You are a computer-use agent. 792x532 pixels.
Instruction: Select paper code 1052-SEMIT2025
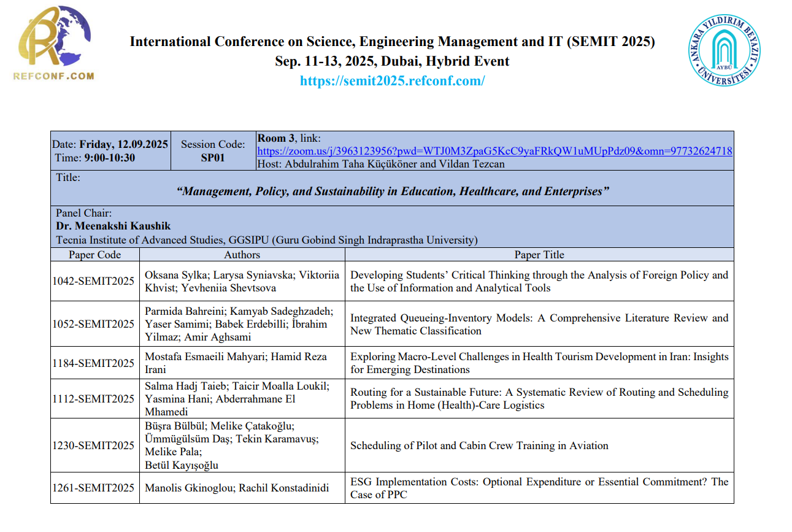tap(93, 324)
